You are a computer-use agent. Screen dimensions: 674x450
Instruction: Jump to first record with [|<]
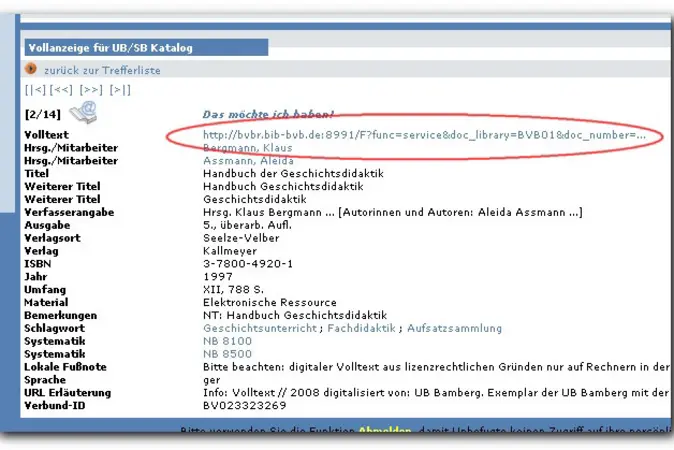pos(35,90)
